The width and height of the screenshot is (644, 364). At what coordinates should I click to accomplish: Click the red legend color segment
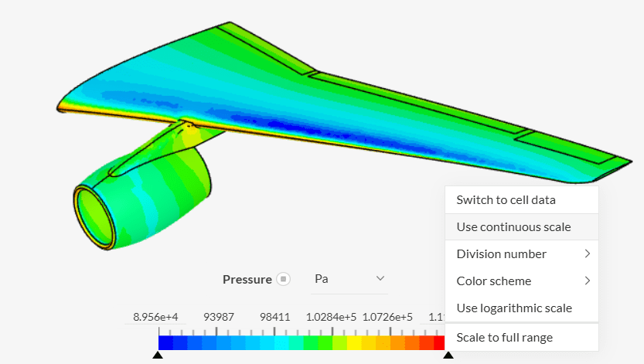pos(438,342)
